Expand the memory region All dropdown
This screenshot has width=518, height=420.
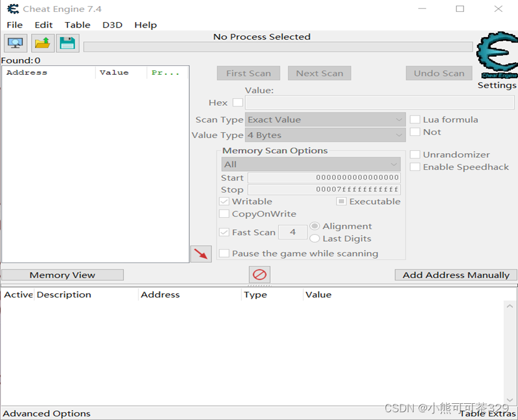[311, 165]
